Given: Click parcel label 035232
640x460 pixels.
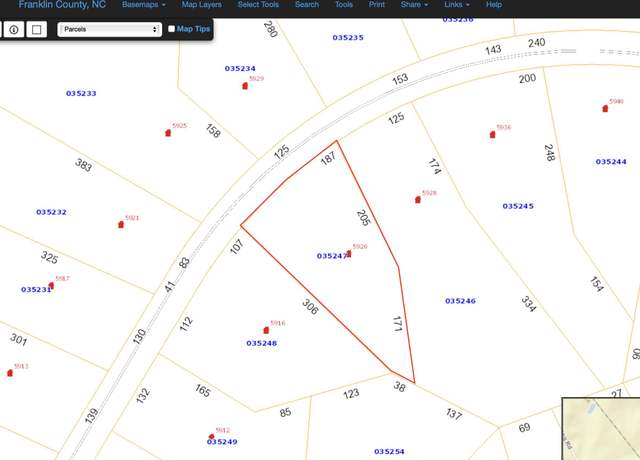Looking at the screenshot, I should coord(51,212).
